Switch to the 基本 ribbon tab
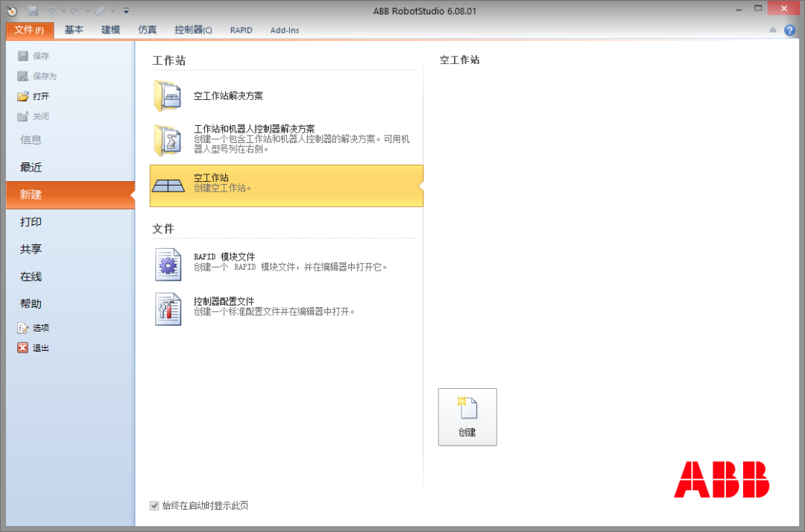The height and width of the screenshot is (532, 805). click(74, 31)
